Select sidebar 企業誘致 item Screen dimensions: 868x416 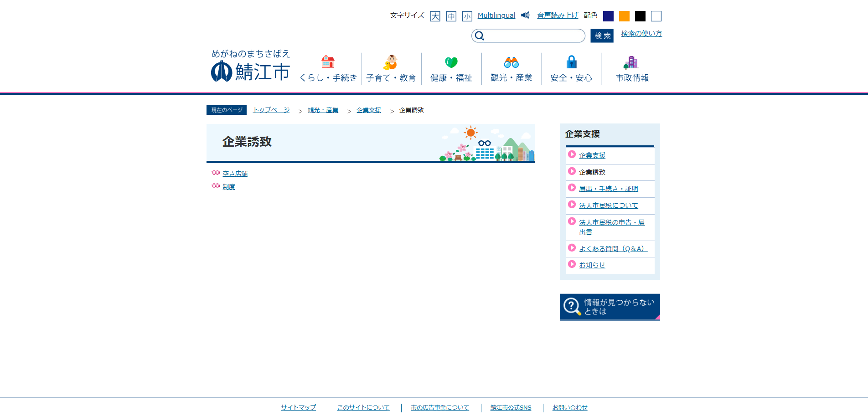[x=592, y=172]
